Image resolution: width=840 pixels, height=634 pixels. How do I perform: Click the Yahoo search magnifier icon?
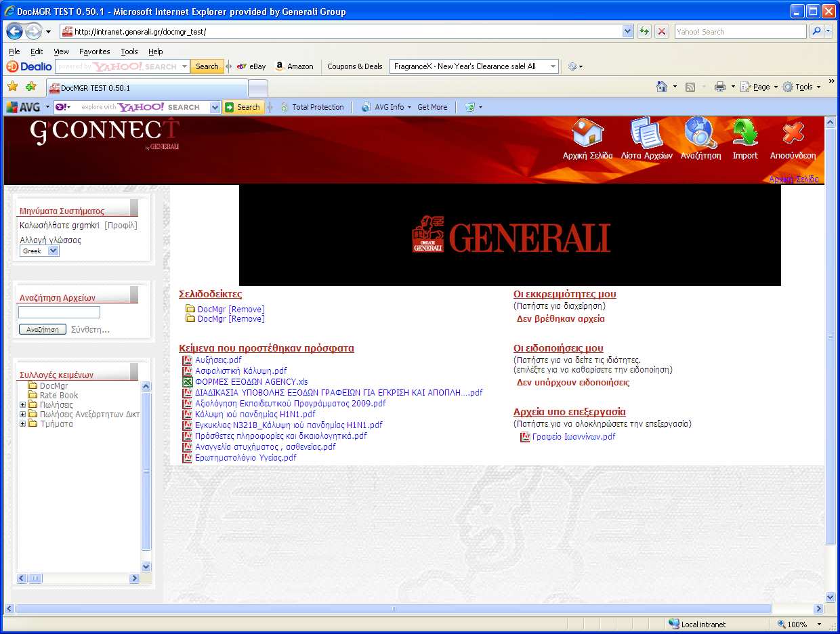(817, 31)
